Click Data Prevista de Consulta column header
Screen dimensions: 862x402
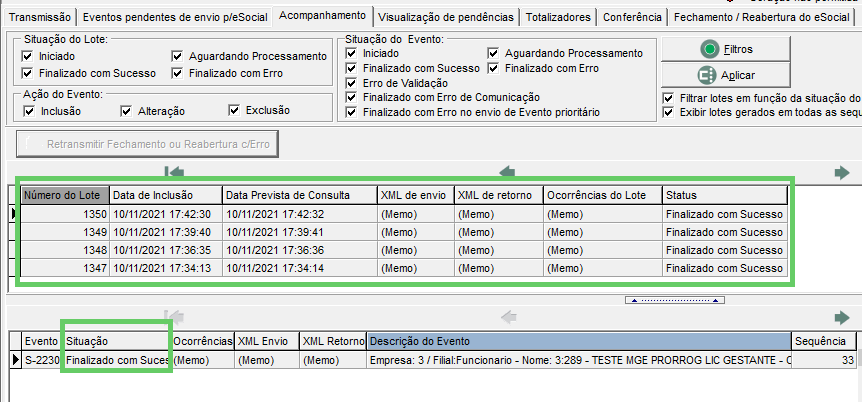coord(300,195)
